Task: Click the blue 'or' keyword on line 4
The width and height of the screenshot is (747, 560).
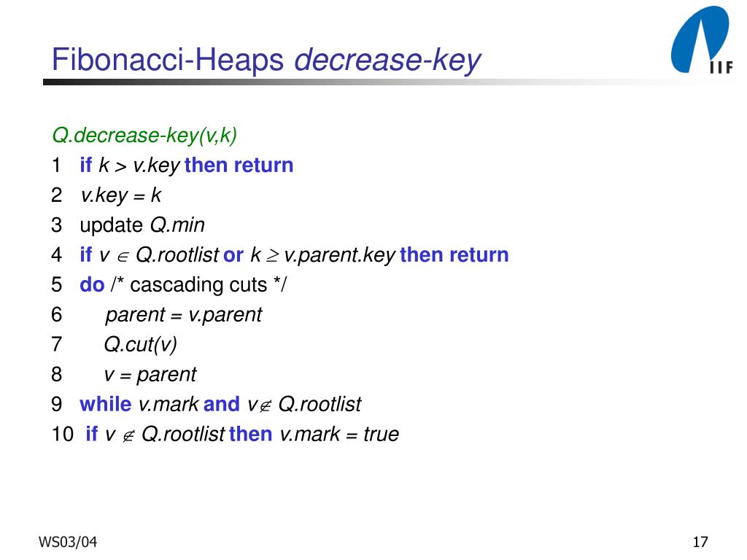Action: click(x=233, y=256)
